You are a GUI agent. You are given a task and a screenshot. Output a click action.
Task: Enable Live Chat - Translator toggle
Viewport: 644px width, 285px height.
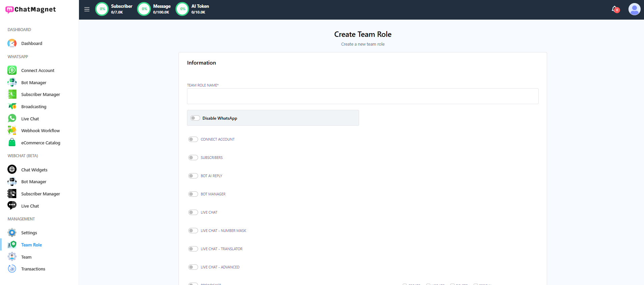point(193,249)
